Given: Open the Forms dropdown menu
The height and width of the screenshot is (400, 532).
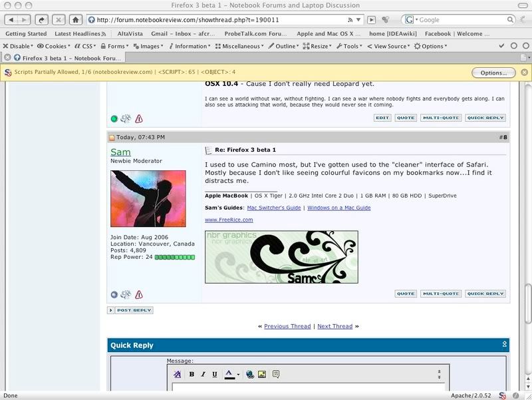Looking at the screenshot, I should point(114,46).
